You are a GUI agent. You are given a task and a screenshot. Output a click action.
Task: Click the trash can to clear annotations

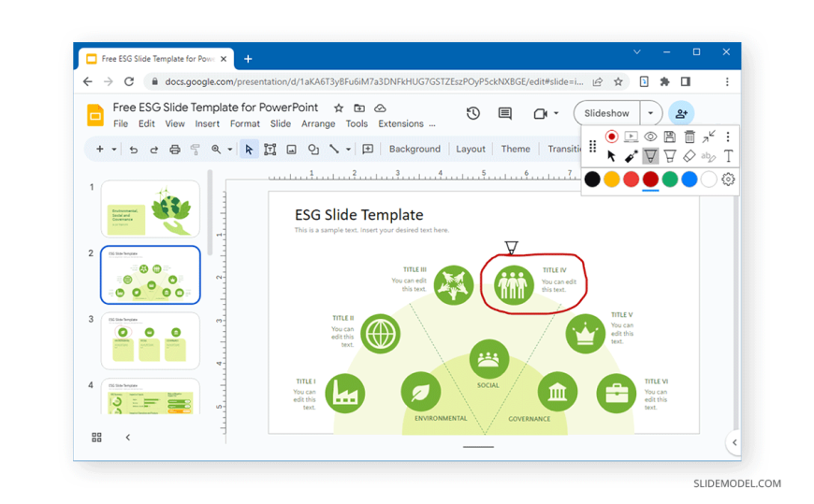click(690, 137)
